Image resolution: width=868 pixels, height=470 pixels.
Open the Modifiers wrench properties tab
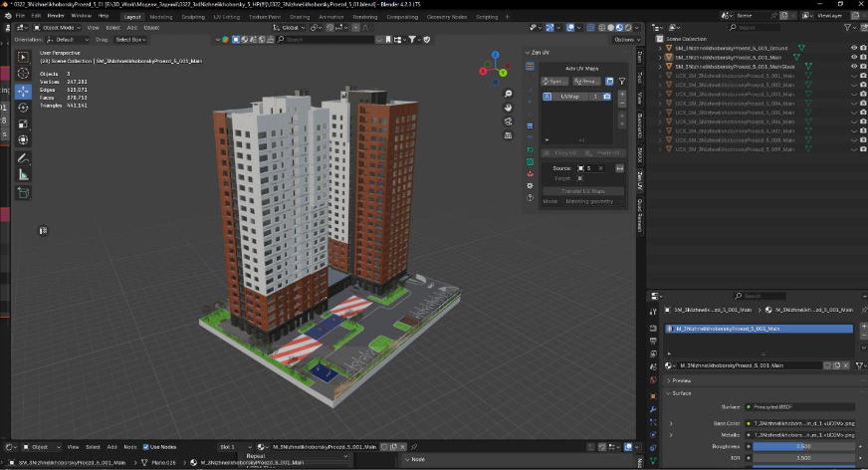click(x=653, y=409)
